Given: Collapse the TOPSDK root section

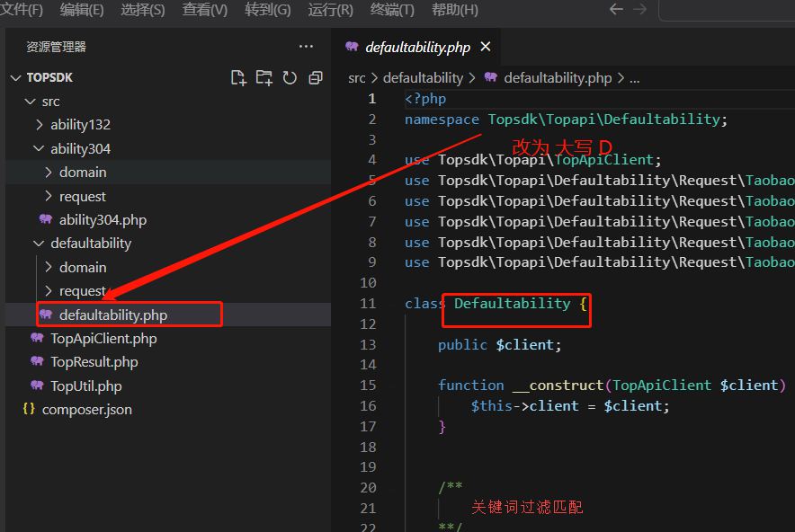Looking at the screenshot, I should (49, 77).
